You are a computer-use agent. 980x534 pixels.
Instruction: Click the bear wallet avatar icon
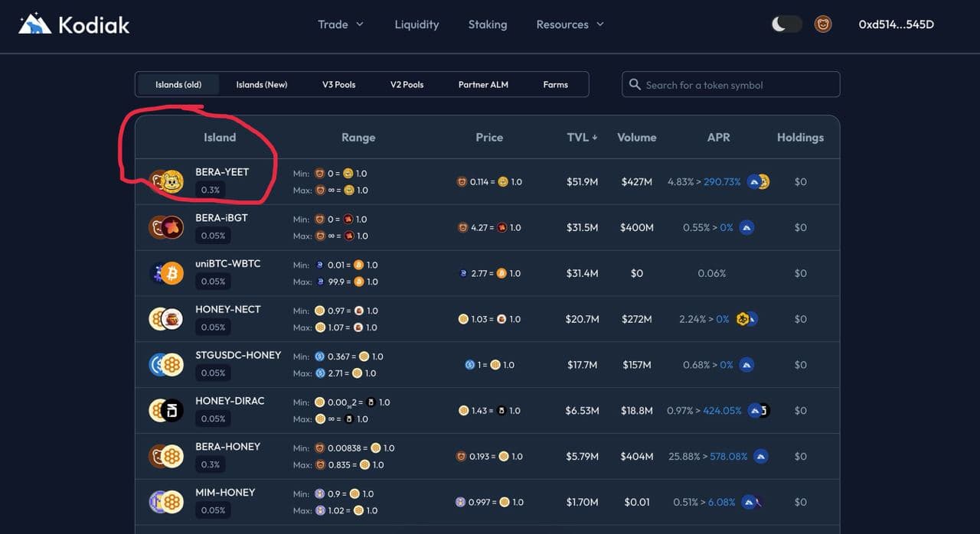(x=823, y=24)
